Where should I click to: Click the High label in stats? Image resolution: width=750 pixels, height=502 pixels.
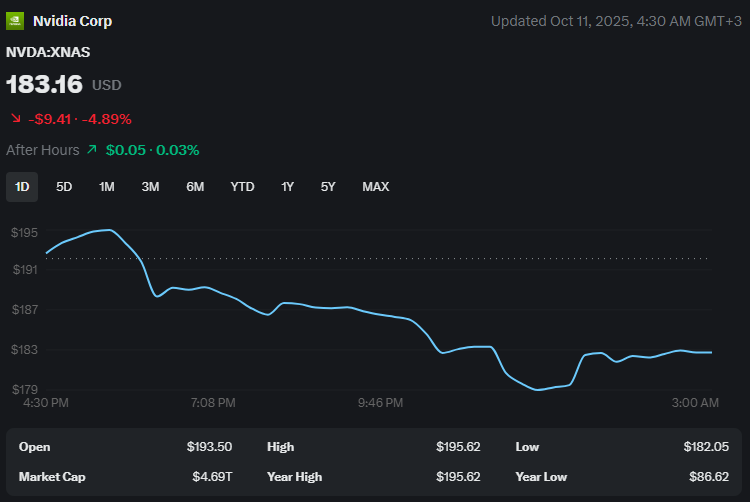pos(280,447)
